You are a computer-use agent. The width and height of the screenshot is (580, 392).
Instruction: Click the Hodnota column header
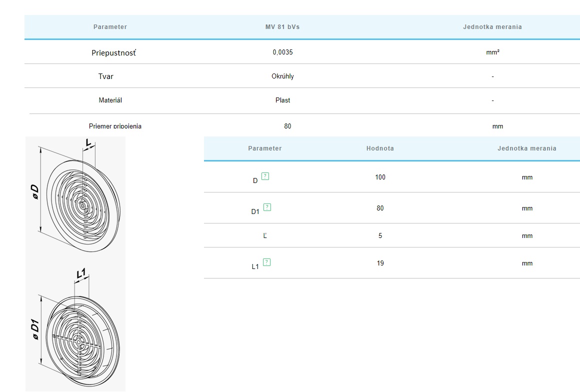click(x=380, y=148)
